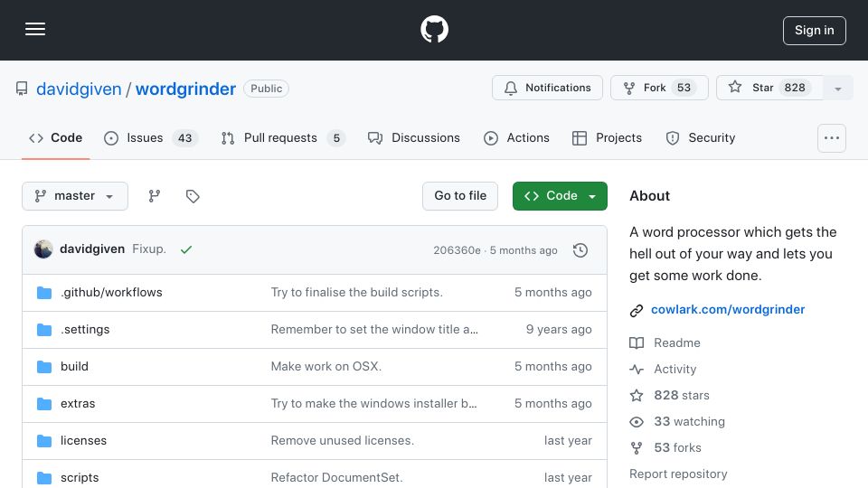
Task: Switch to the Code tab
Action: click(x=55, y=137)
